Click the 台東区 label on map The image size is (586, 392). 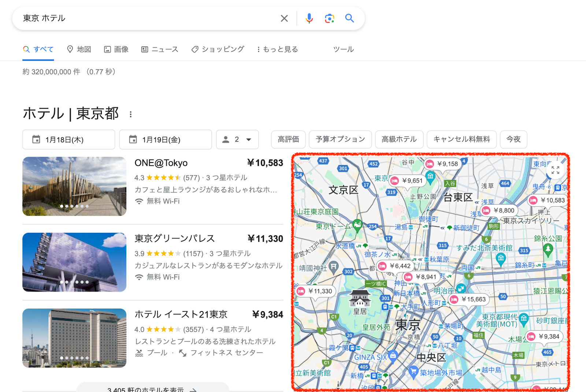(458, 198)
